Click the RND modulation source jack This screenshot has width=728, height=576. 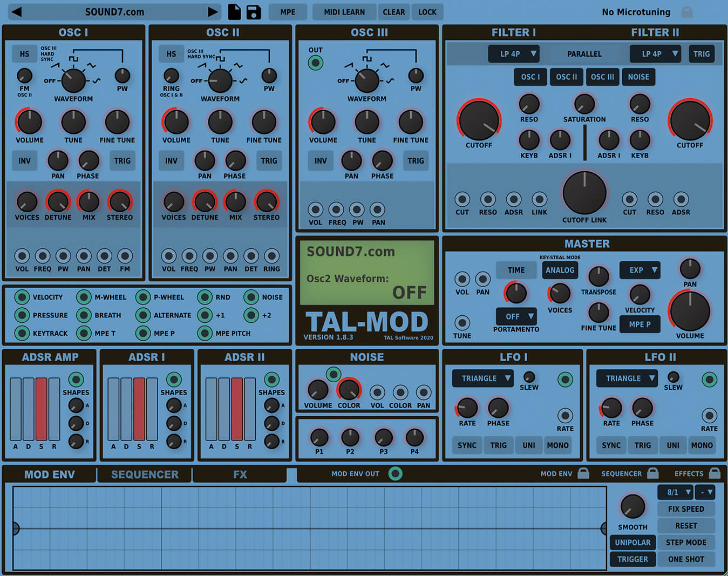point(205,297)
